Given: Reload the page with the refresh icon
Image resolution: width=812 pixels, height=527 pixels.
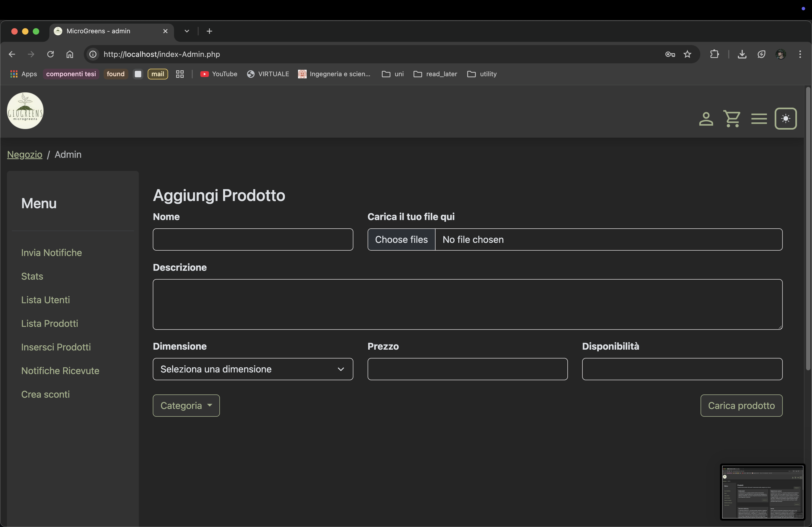Looking at the screenshot, I should coord(50,54).
